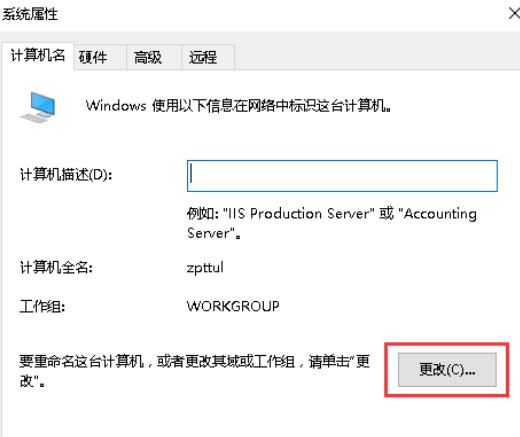The image size is (520, 437).
Task: Click the "Accounting" word in the example
Action: pyautogui.click(x=437, y=214)
